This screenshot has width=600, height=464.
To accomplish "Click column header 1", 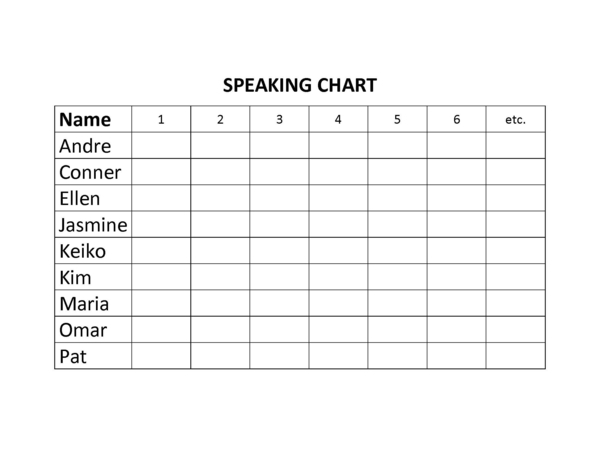I will (161, 119).
